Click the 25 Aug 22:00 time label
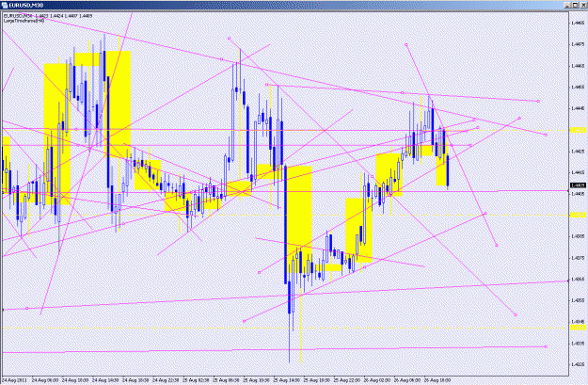The image size is (588, 385). (347, 380)
